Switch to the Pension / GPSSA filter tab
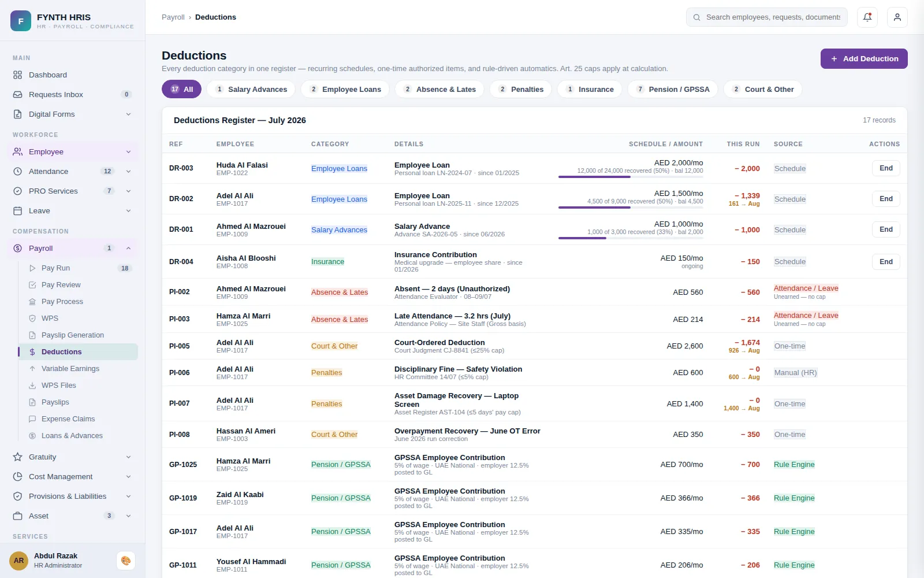The image size is (924, 578). tap(673, 90)
